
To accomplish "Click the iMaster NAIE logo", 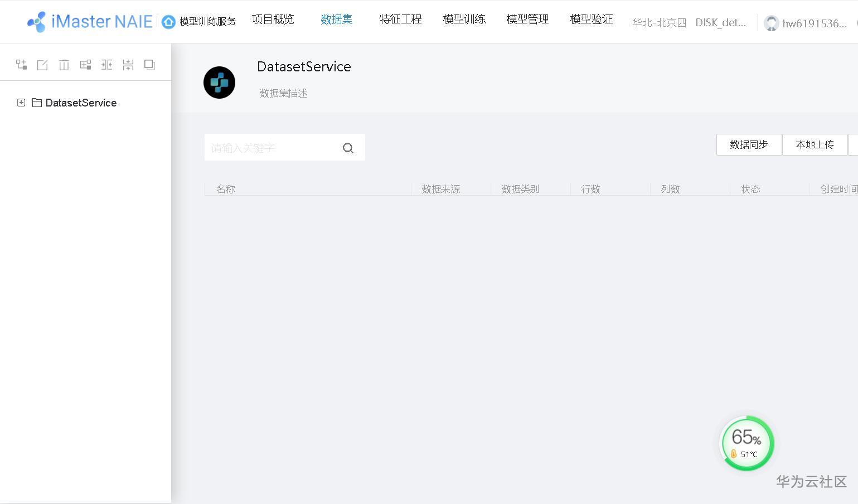I will pos(90,22).
